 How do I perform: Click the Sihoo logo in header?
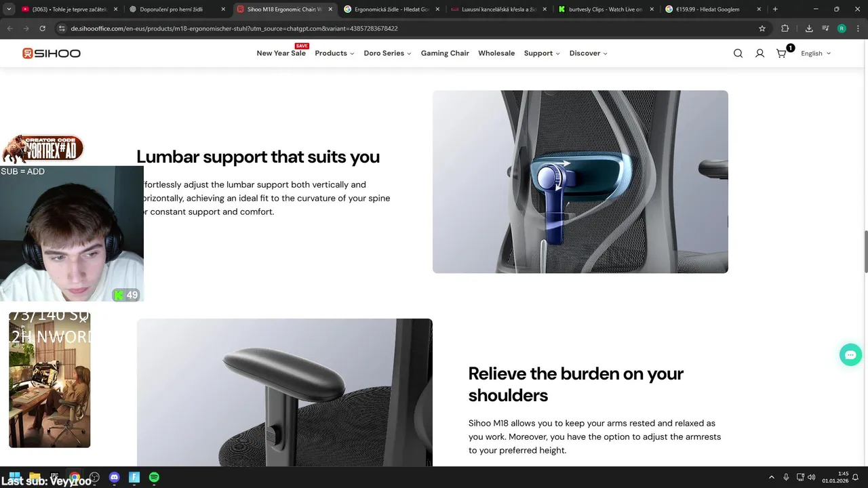pos(52,53)
